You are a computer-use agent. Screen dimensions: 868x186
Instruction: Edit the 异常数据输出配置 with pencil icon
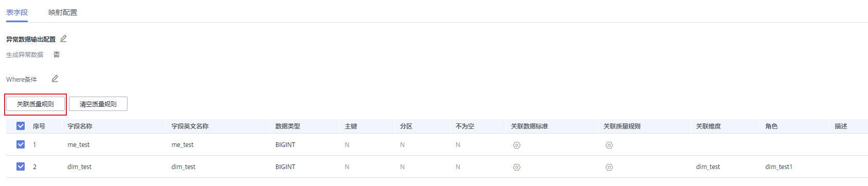click(63, 39)
